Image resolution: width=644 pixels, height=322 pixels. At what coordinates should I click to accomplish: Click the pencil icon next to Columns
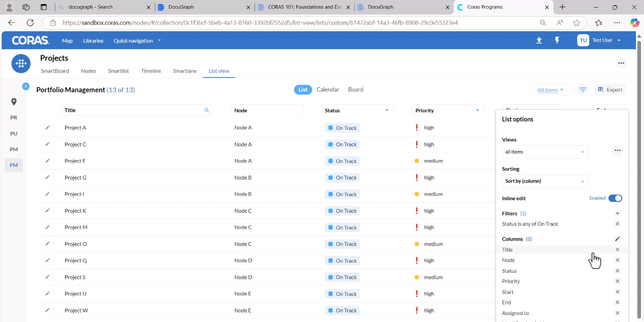tap(617, 239)
